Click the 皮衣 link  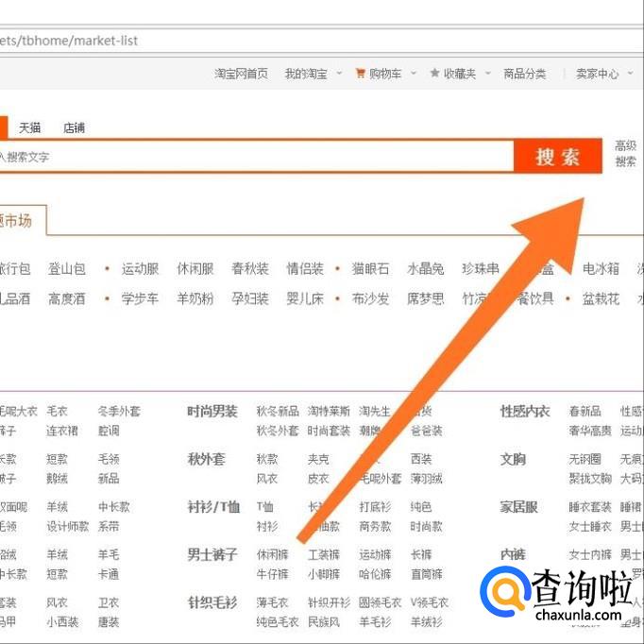(318, 479)
